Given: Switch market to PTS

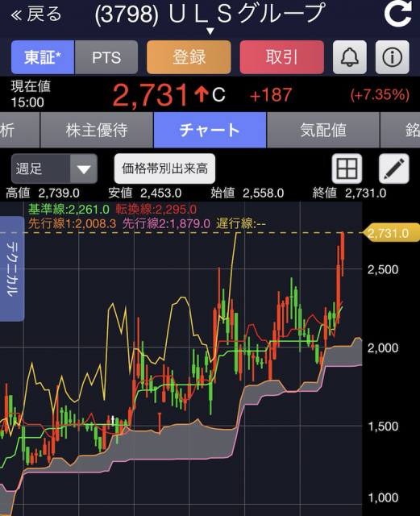Looking at the screenshot, I should pyautogui.click(x=106, y=57).
